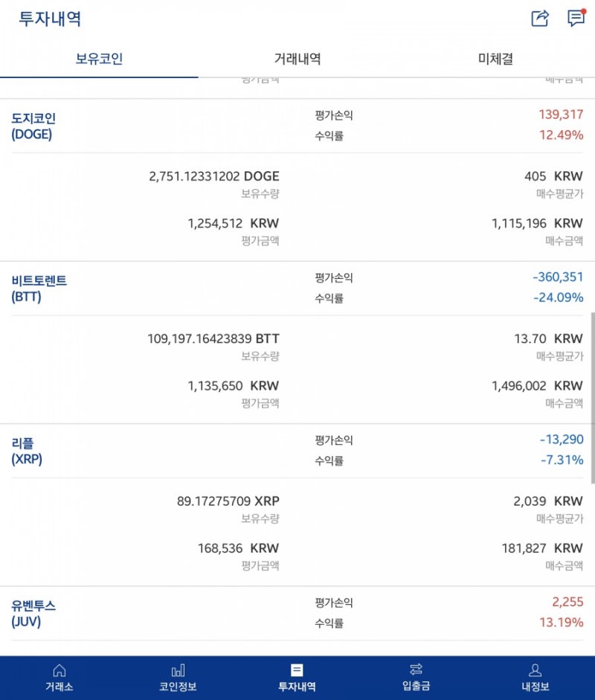This screenshot has height=700, width=595.
Task: Open the notifications chat icon
Action: point(576,18)
